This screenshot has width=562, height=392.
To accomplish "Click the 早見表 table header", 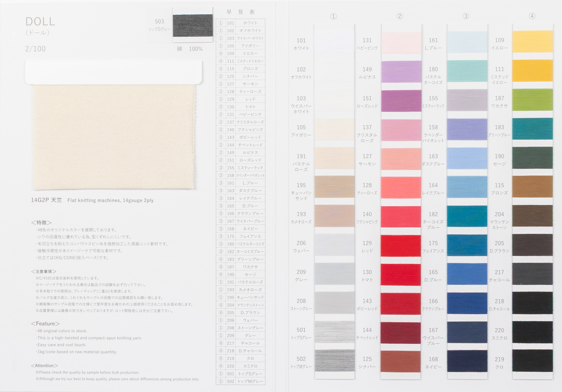I will click(240, 12).
